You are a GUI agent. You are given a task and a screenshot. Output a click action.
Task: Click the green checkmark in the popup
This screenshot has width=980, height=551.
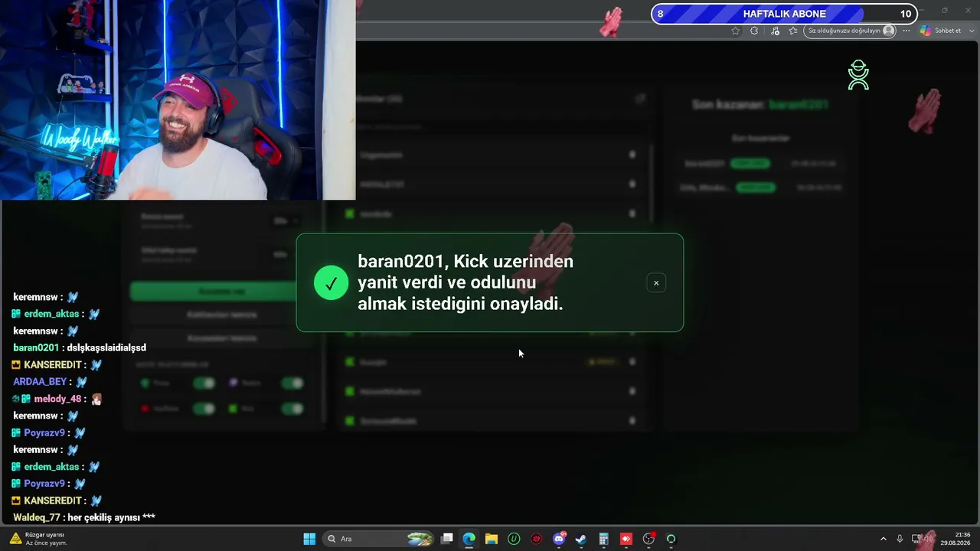(x=331, y=283)
